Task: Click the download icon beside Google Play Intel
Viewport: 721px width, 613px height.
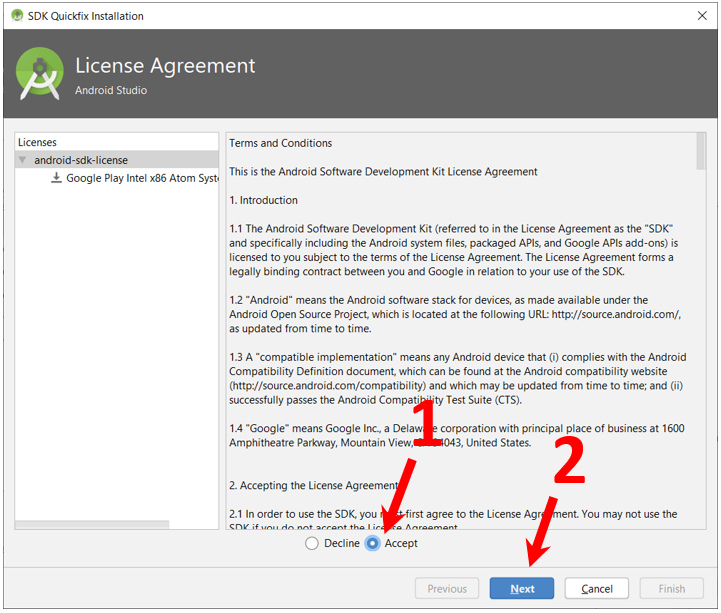Action: 56,178
